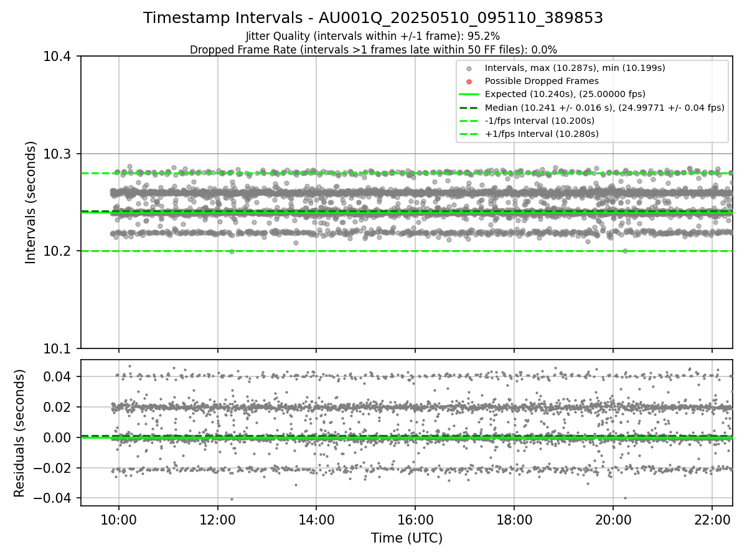Click the Dropped Frame Rate 0.0% subtitle
The width and height of the screenshot is (747, 560).
click(373, 49)
